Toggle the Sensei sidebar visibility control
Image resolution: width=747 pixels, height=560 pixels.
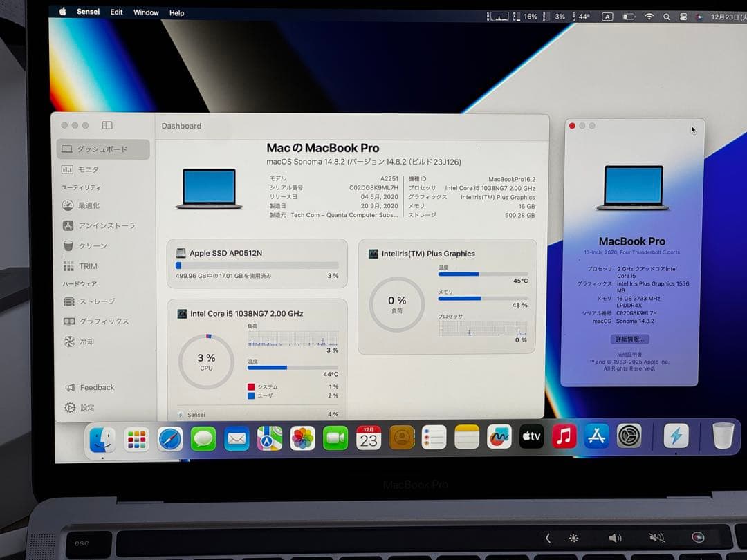pyautogui.click(x=107, y=125)
